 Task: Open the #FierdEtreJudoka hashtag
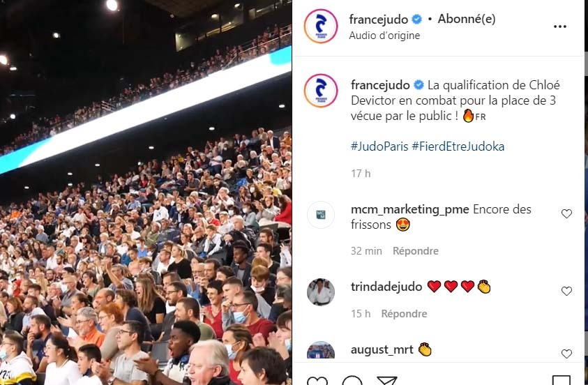click(458, 146)
